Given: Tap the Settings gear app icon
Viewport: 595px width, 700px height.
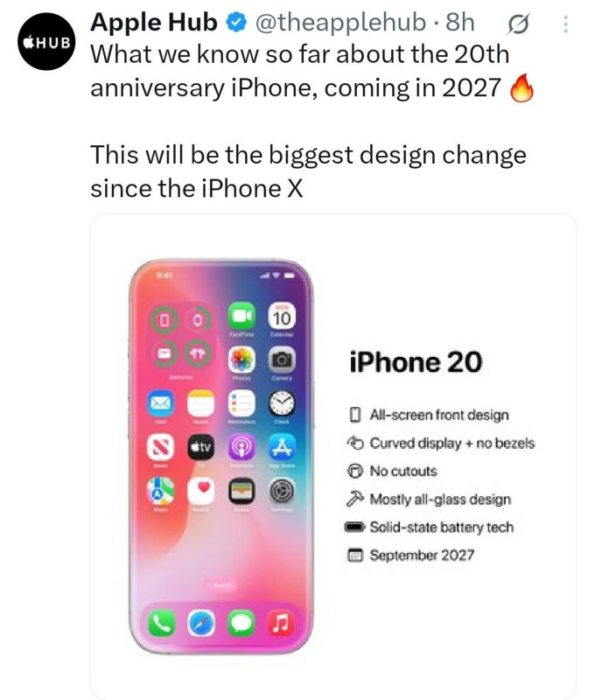Looking at the screenshot, I should [281, 491].
